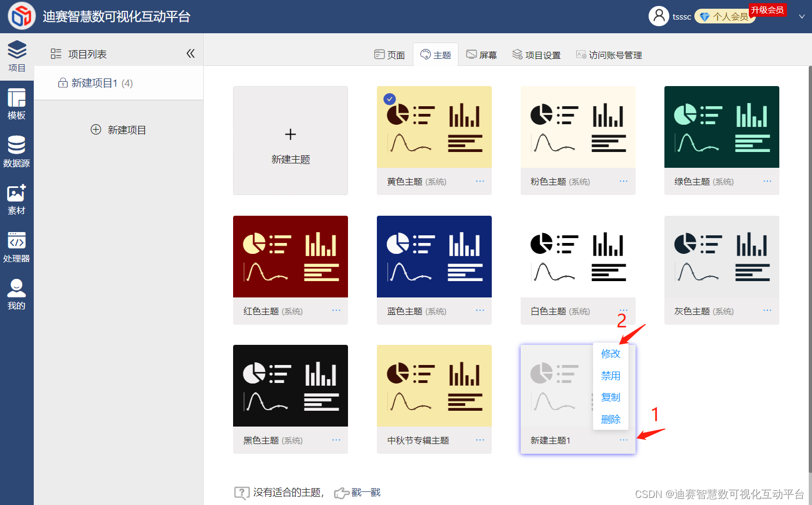Click the 白色主题 (系统) label
The width and height of the screenshot is (812, 505).
coord(560,311)
